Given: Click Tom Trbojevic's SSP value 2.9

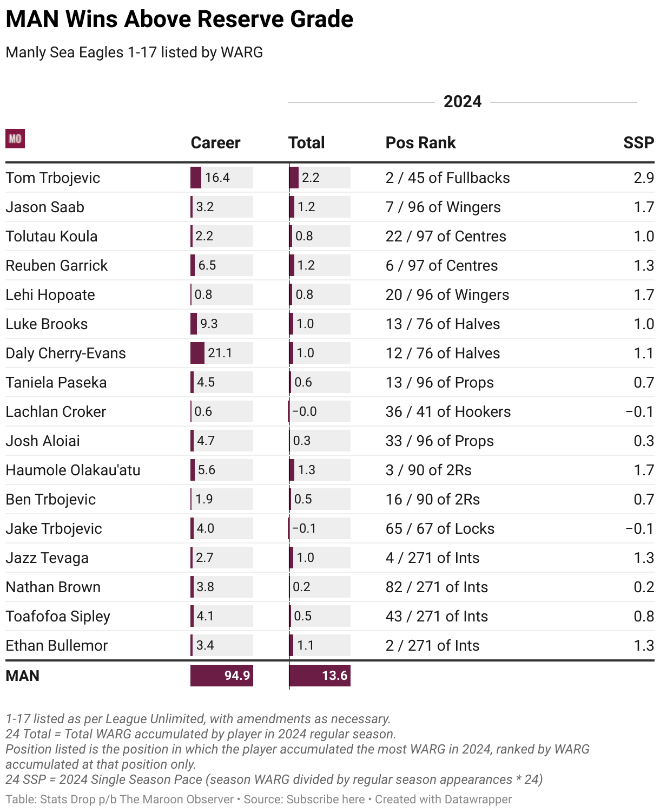Looking at the screenshot, I should coord(644,178).
